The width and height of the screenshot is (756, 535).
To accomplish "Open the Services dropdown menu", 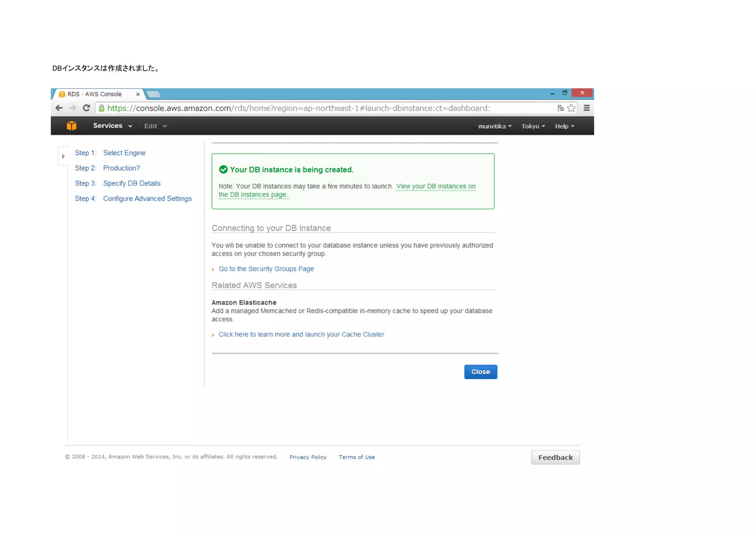I will [113, 126].
